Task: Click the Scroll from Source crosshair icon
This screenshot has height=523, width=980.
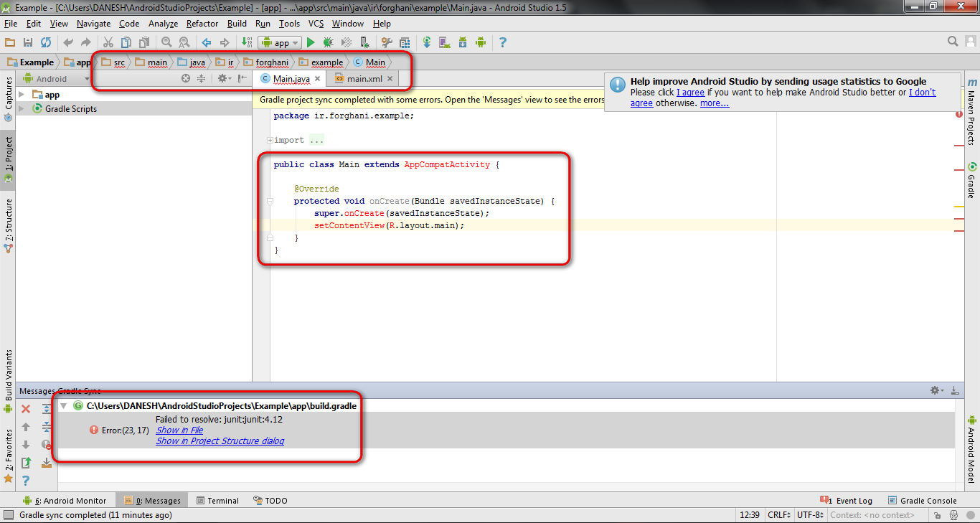Action: pos(186,79)
